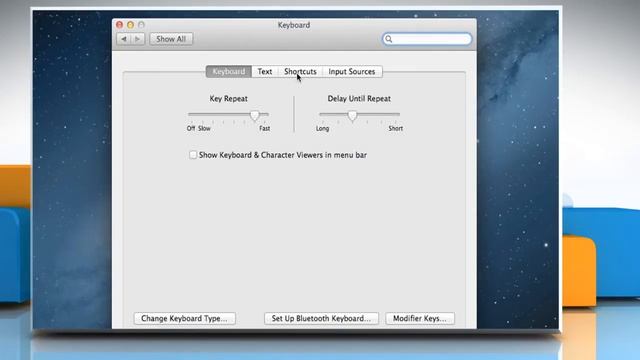Minimize the Keyboard window with yellow button

[130, 25]
